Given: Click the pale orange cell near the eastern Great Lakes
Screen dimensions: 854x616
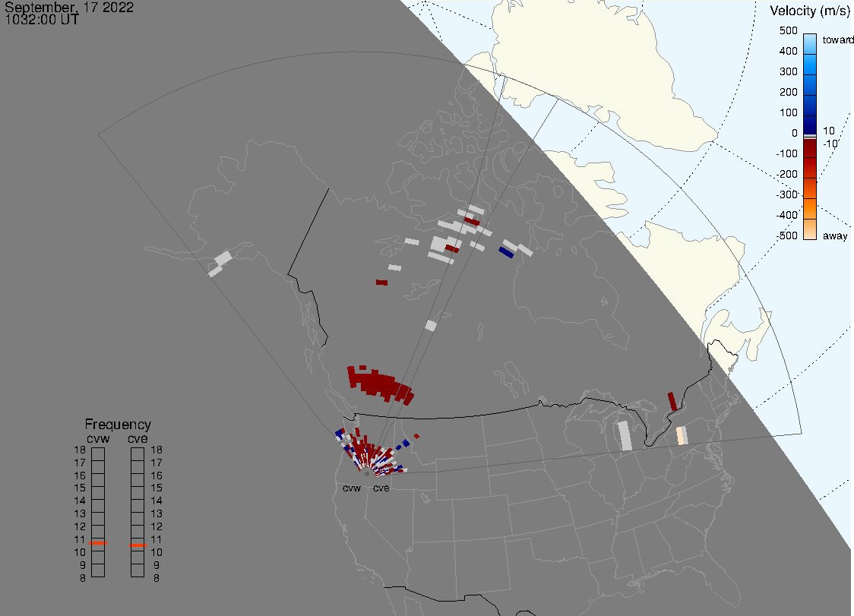Looking at the screenshot, I should (682, 436).
